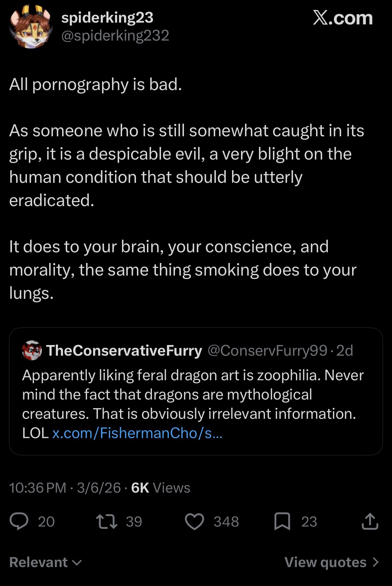The height and width of the screenshot is (586, 392).
Task: Click the reply speech bubble icon
Action: point(19,521)
